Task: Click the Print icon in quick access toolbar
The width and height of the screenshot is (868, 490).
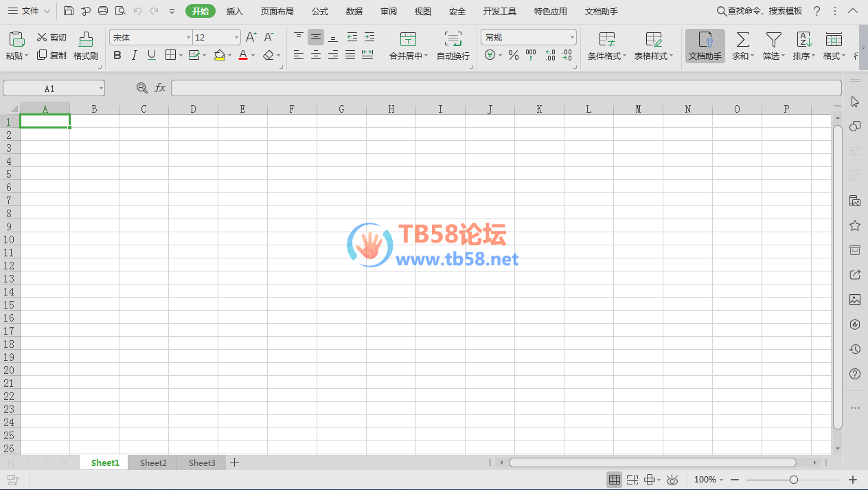Action: pos(103,11)
